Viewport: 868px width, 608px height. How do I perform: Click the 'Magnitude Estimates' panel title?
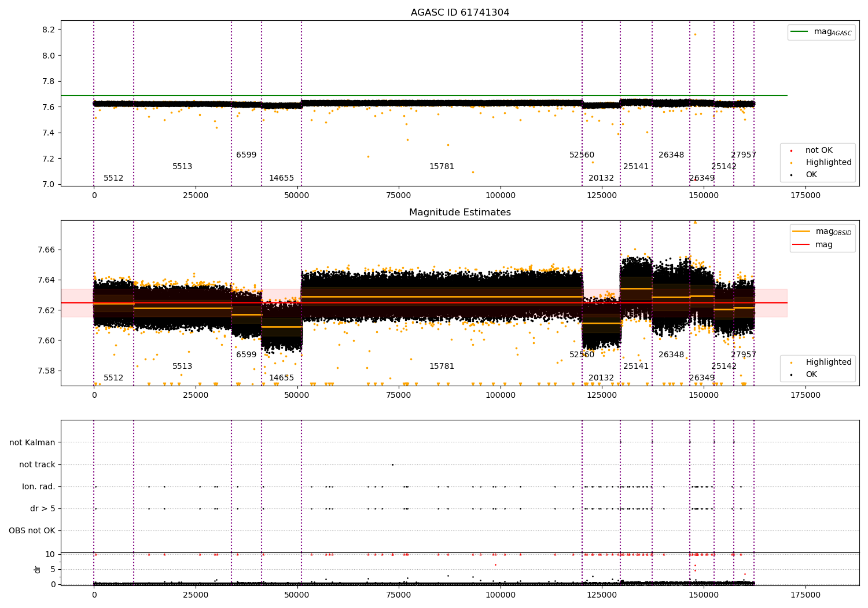460,213
